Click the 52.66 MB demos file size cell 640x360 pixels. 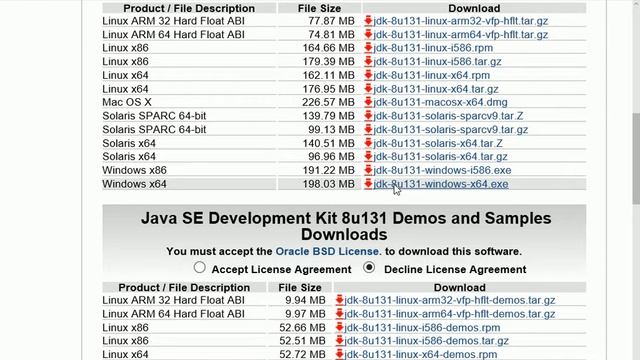(300, 328)
